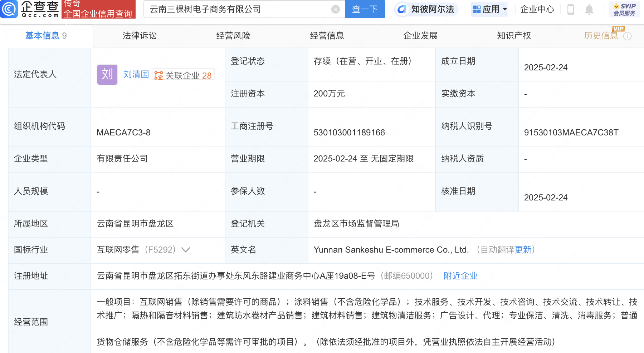This screenshot has width=644, height=353.
Task: Switch to the 经营风险 tab
Action: click(x=233, y=36)
